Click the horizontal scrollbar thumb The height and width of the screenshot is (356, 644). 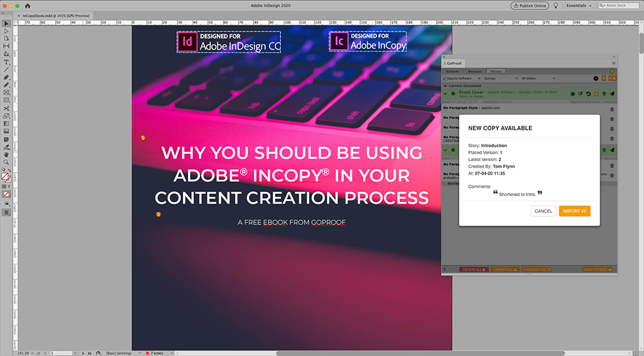point(420,353)
